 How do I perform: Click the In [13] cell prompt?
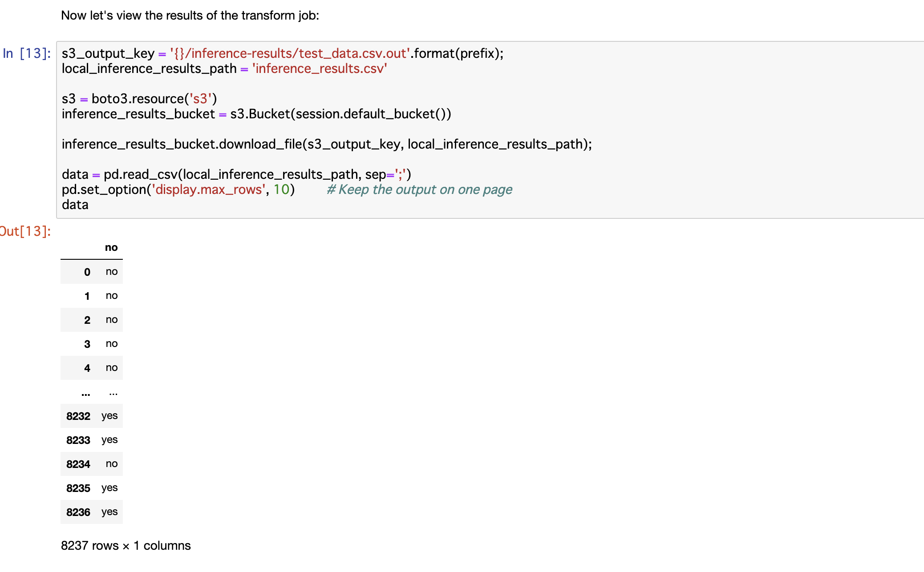(x=27, y=53)
